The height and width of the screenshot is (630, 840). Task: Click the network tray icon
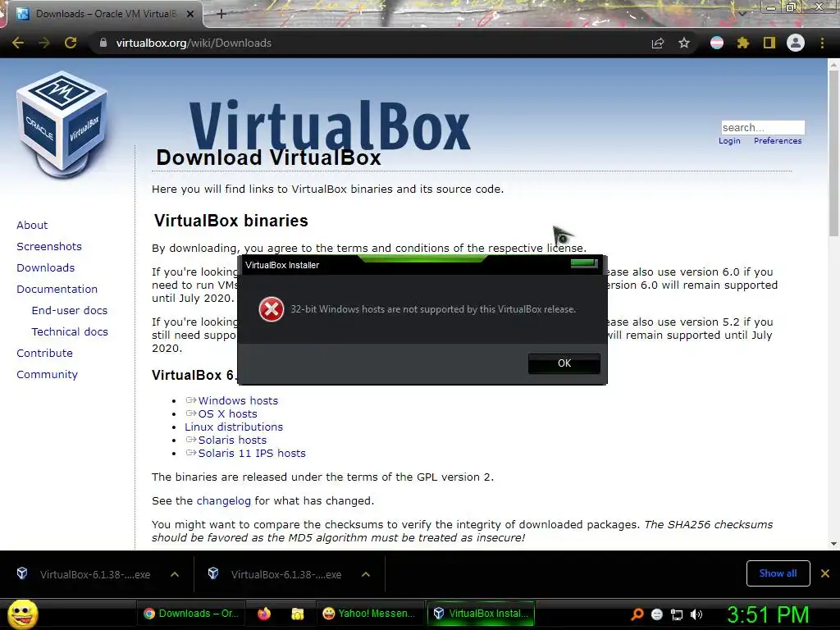[677, 614]
